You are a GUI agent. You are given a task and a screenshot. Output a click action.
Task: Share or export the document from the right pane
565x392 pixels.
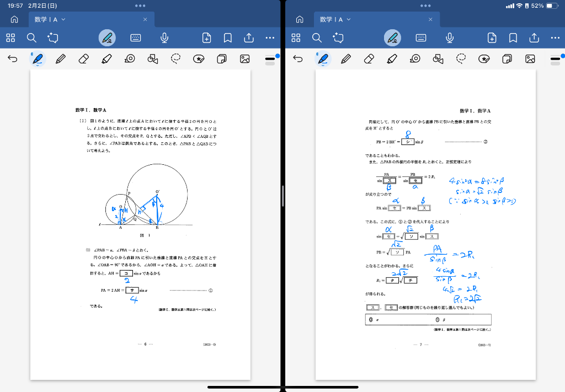tap(534, 37)
